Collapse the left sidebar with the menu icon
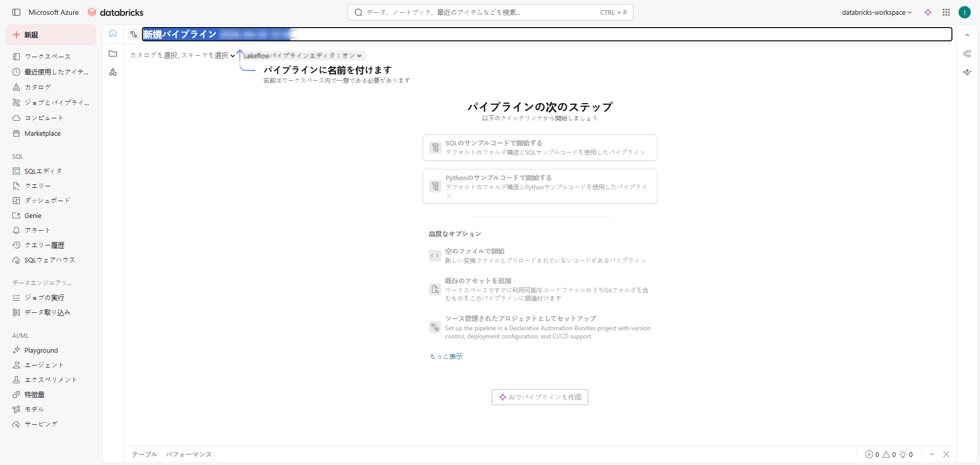980x465 pixels. (x=16, y=12)
